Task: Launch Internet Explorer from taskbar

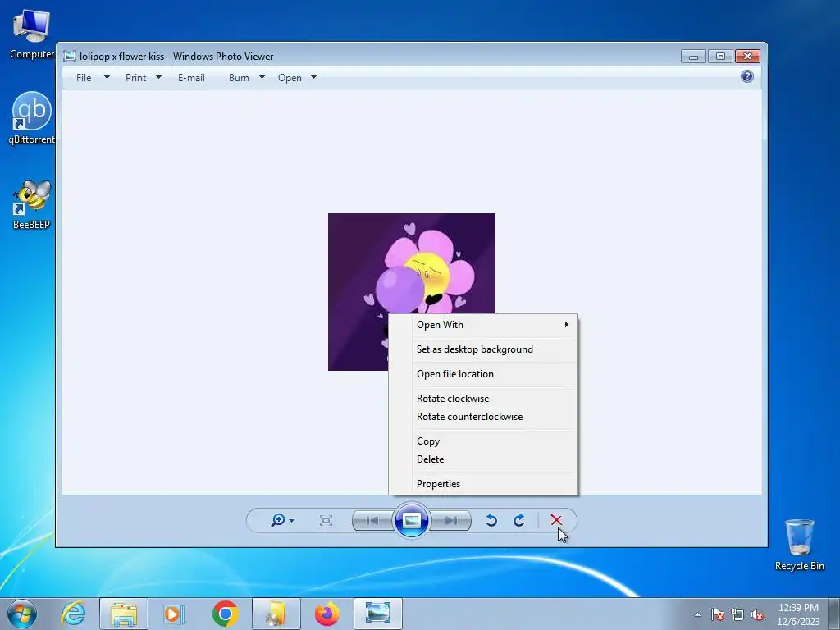Action: click(x=73, y=614)
